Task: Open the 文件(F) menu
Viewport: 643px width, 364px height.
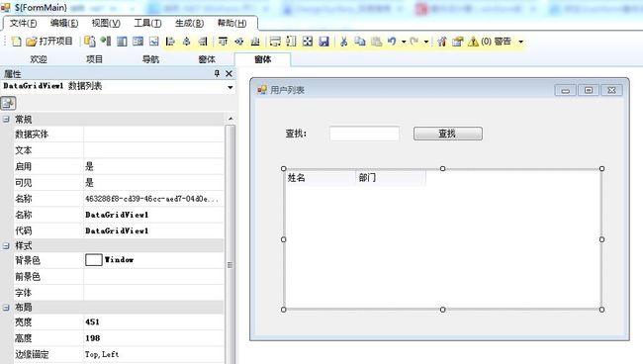Action: [24, 24]
